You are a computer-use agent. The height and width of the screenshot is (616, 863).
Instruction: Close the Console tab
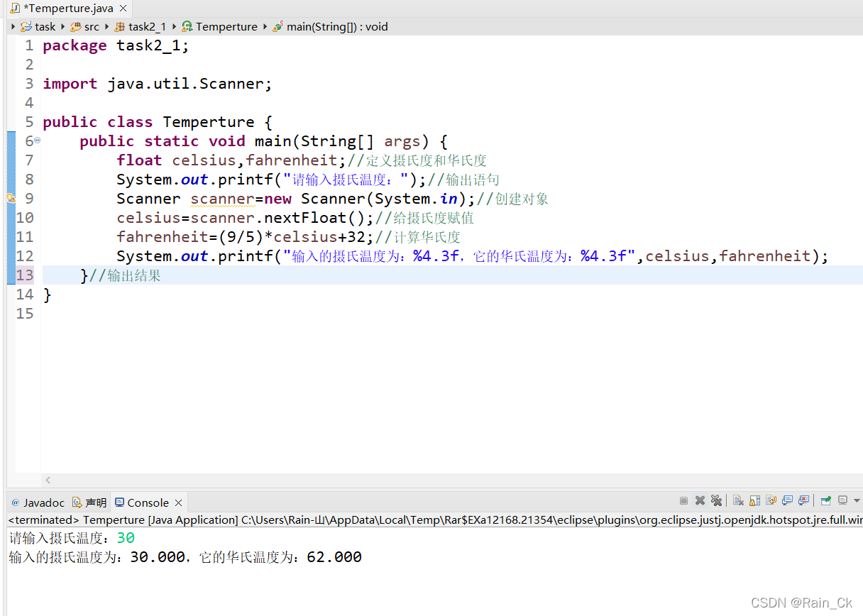point(179,502)
